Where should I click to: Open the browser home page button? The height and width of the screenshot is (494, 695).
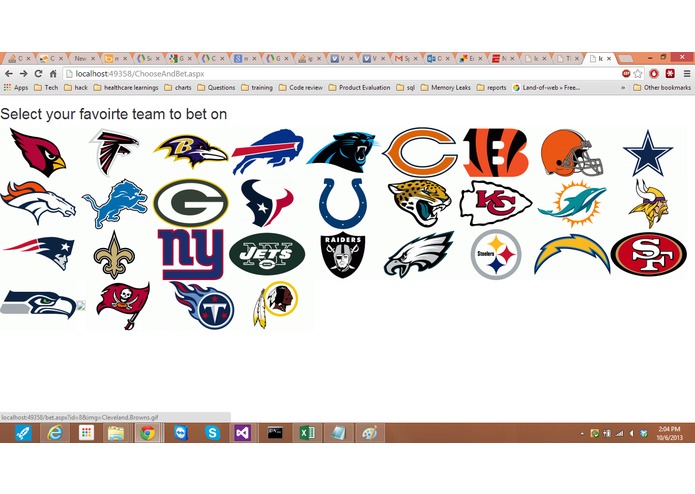[53, 74]
